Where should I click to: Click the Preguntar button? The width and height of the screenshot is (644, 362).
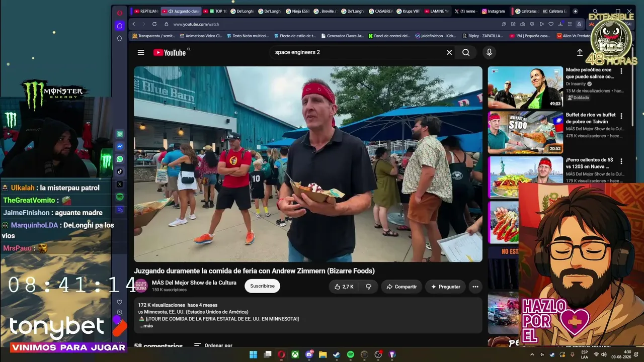click(x=445, y=287)
